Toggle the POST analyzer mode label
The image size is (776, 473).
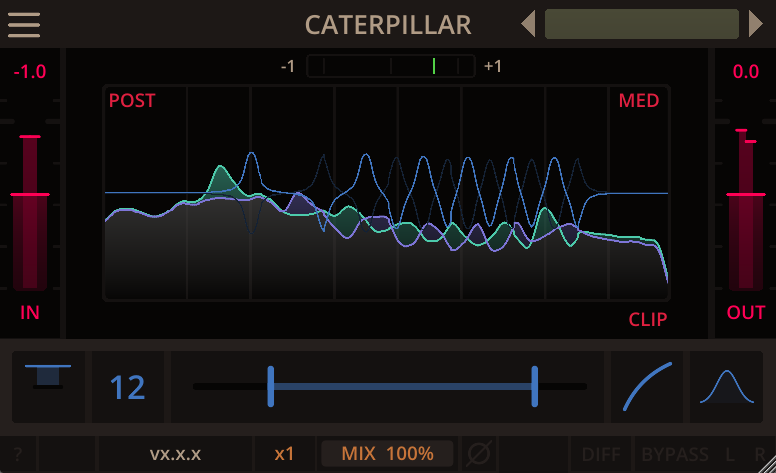132,101
